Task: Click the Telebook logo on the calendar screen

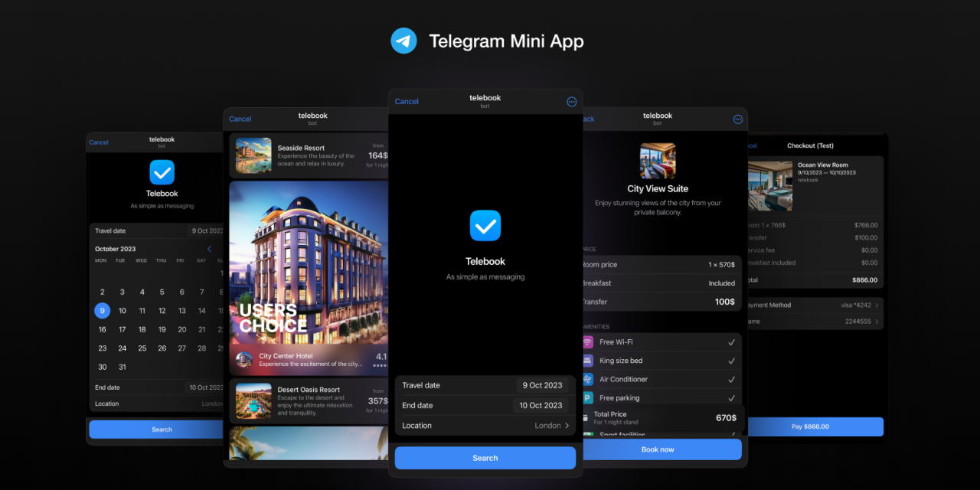Action: click(162, 172)
